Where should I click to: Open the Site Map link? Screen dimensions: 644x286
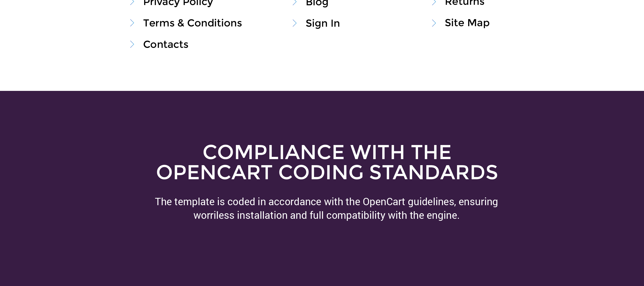[467, 23]
